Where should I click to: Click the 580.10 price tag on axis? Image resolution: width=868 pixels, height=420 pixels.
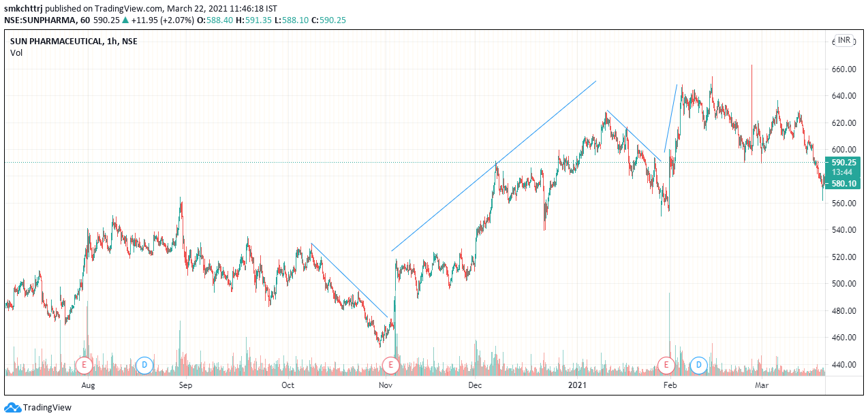[x=843, y=184]
